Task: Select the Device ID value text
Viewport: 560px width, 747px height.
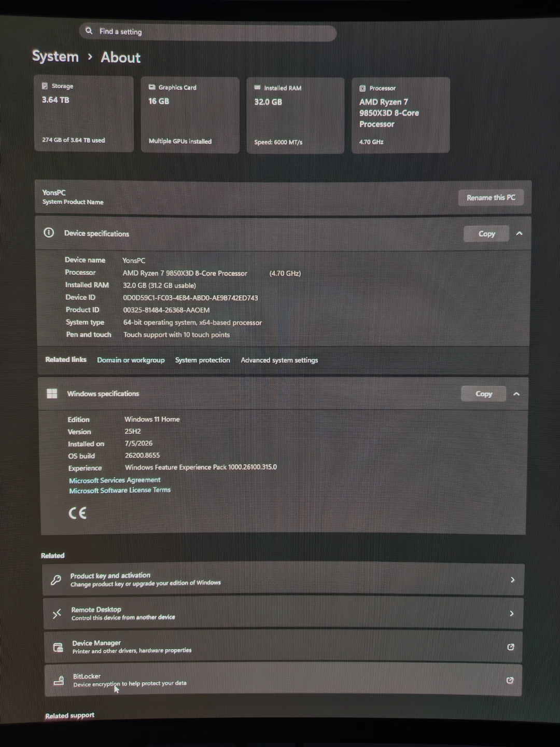Action: click(x=190, y=298)
